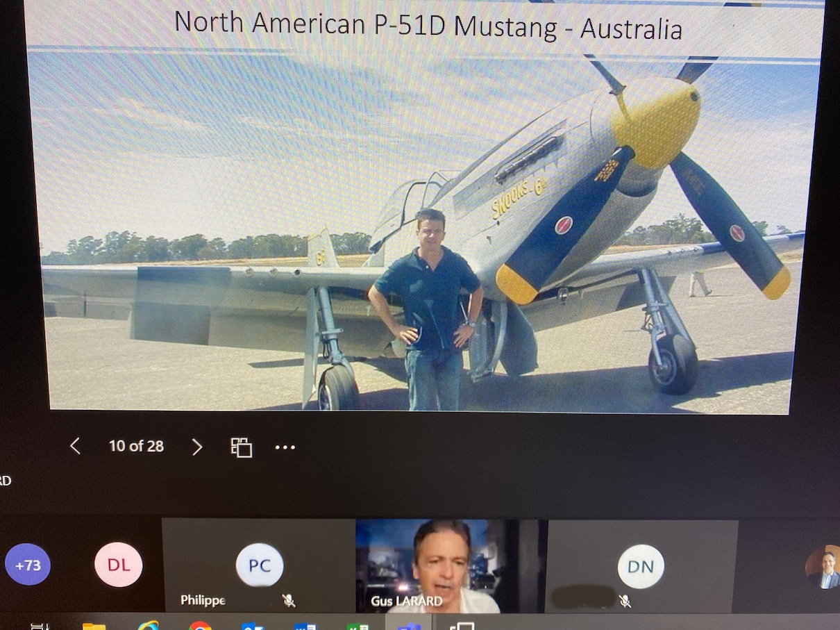This screenshot has height=630, width=840.
Task: Toggle the muted microphone on Philippe's tile
Action: (290, 601)
